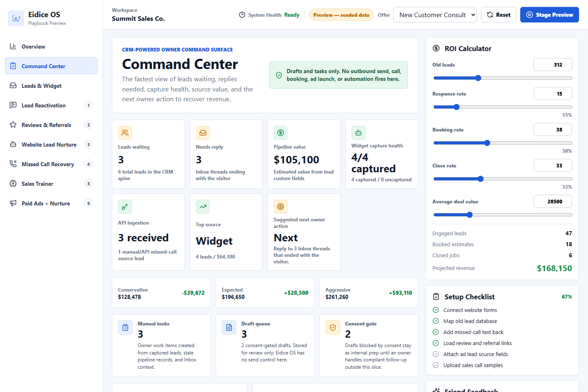Click the Summit Sales Co. workspace name
Image resolution: width=588 pixels, height=392 pixels.
point(138,19)
